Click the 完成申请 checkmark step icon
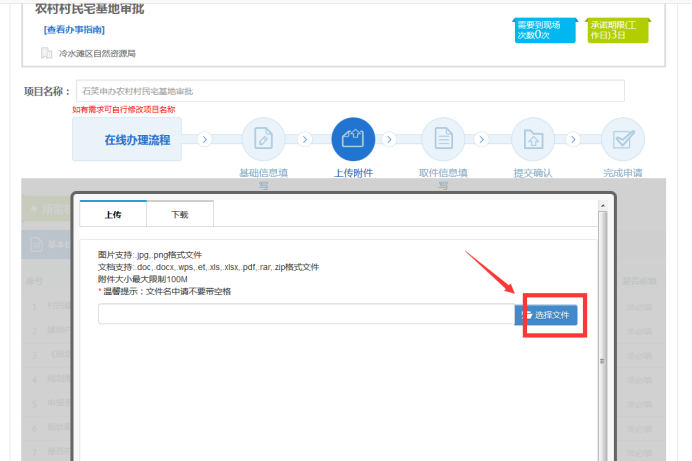Image resolution: width=692 pixels, height=461 pixels. [622, 139]
